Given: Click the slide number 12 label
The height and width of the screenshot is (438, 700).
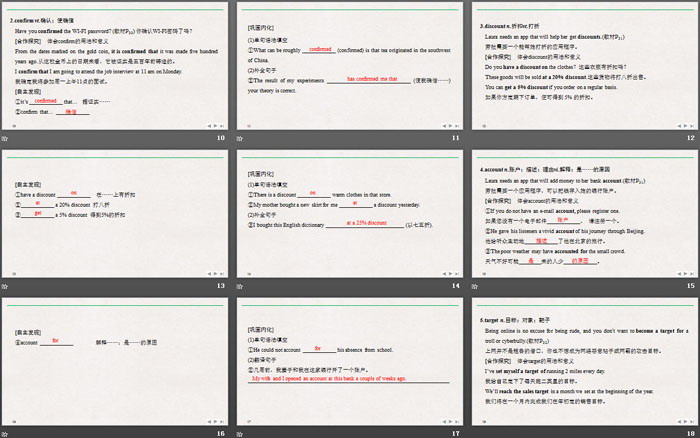Looking at the screenshot, I should [689, 137].
